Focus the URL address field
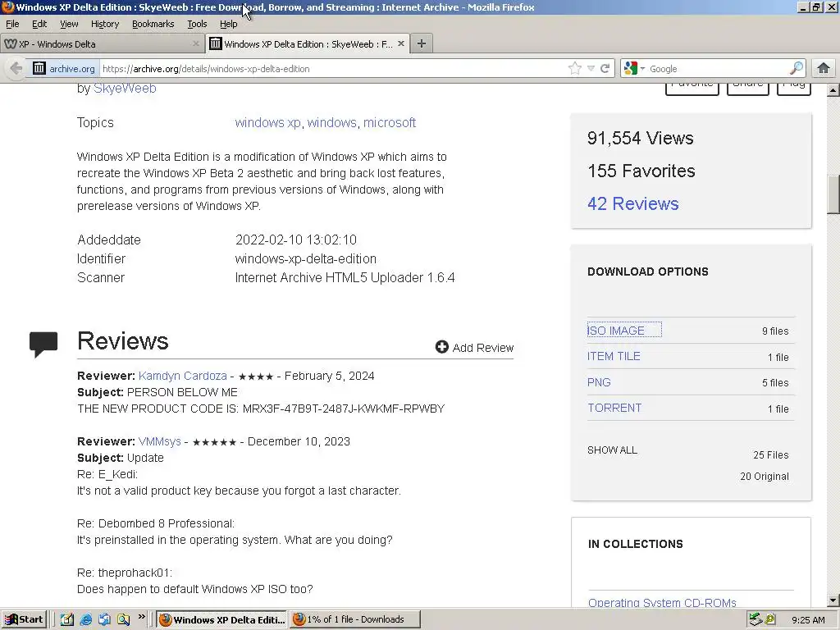This screenshot has height=630, width=840. point(332,69)
